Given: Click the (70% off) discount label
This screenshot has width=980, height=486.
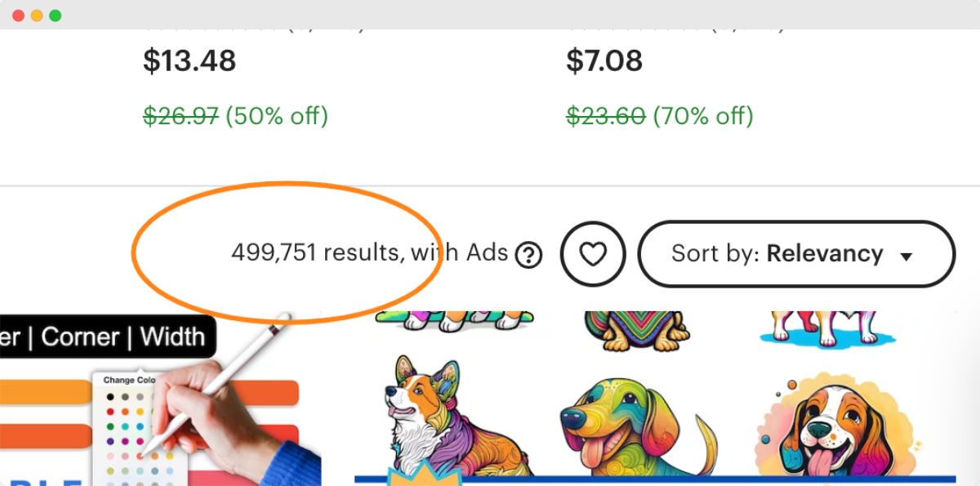Looking at the screenshot, I should [x=702, y=116].
